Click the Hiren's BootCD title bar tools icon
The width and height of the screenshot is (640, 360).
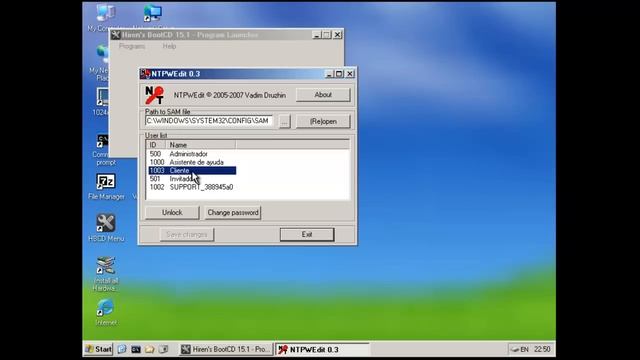pyautogui.click(x=116, y=35)
